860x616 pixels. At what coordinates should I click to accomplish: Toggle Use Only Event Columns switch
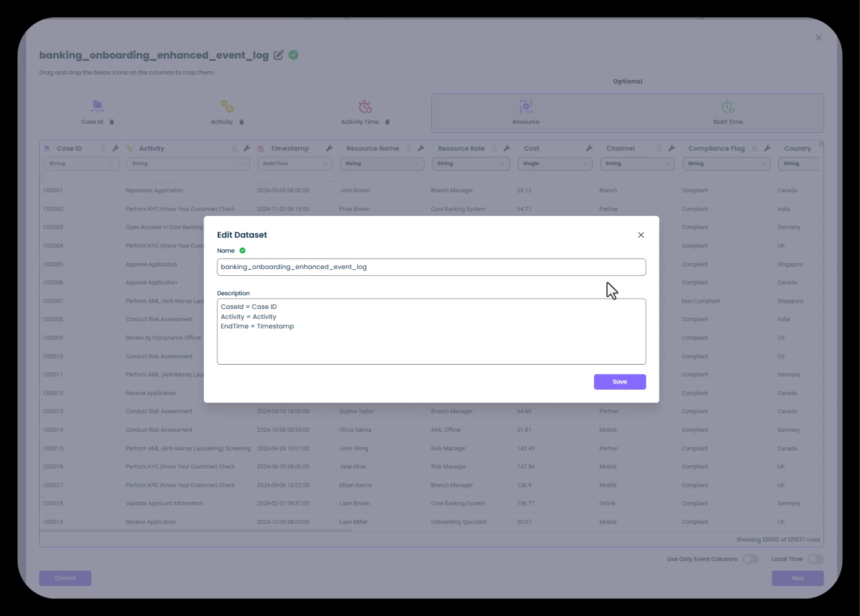pyautogui.click(x=750, y=559)
